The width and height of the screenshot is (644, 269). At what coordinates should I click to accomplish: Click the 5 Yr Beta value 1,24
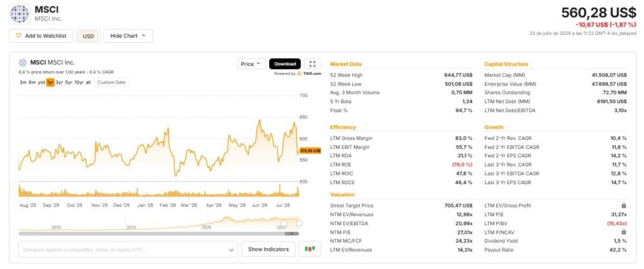pos(467,101)
